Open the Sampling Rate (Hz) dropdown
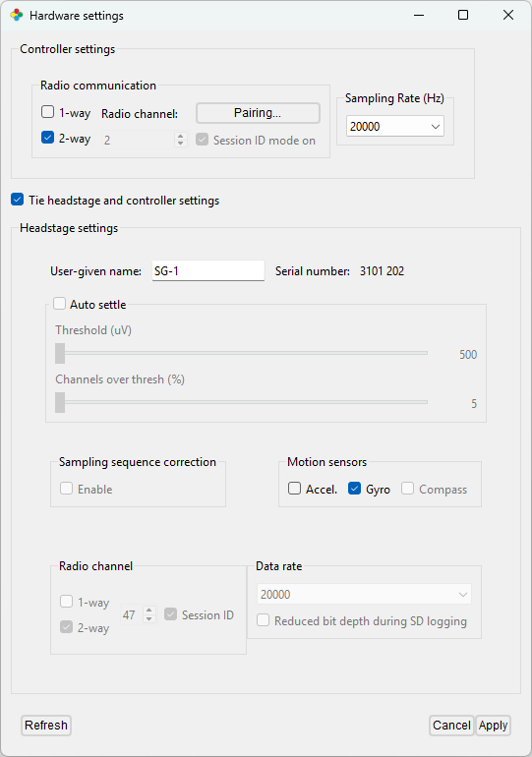Image resolution: width=532 pixels, height=757 pixels. 395,127
